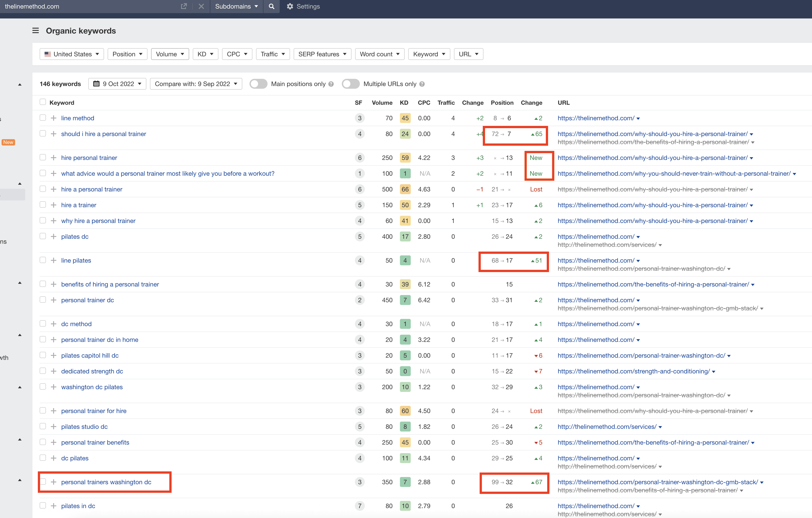Clear the domain with X icon

pos(201,6)
